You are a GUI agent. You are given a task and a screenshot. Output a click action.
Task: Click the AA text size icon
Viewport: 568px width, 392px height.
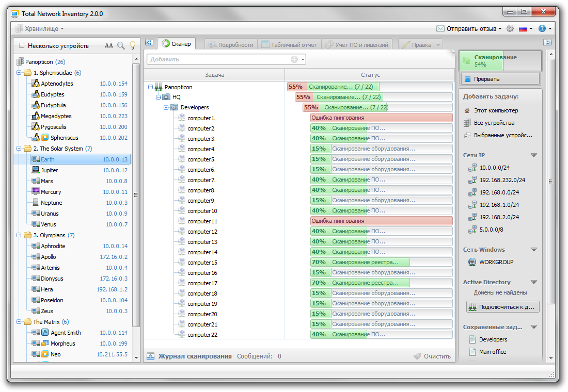(x=109, y=45)
